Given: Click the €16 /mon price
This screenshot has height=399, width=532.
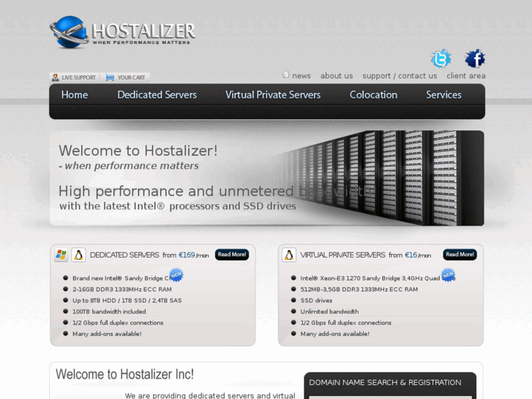Looking at the screenshot, I should (x=418, y=255).
